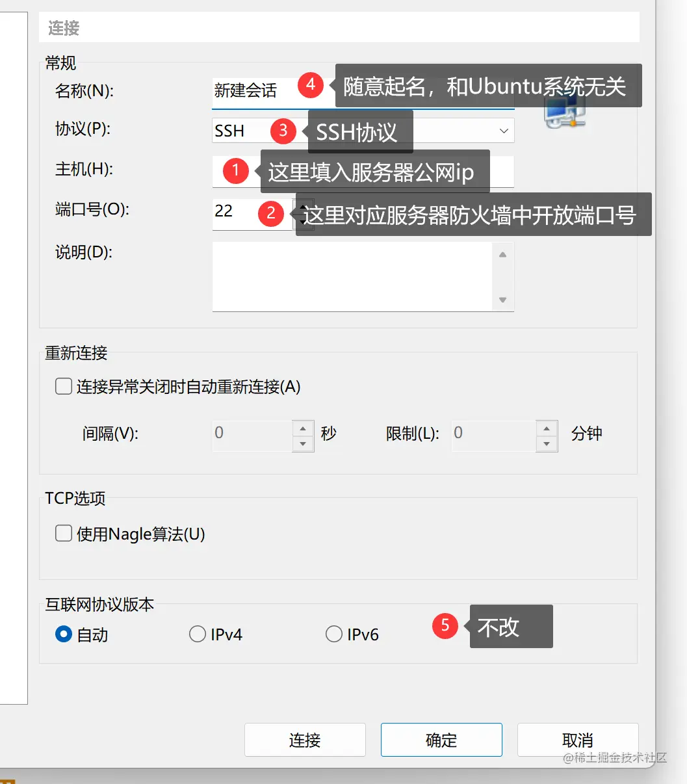687x784 pixels.
Task: Select the 自动 protocol version radio
Action: (64, 634)
